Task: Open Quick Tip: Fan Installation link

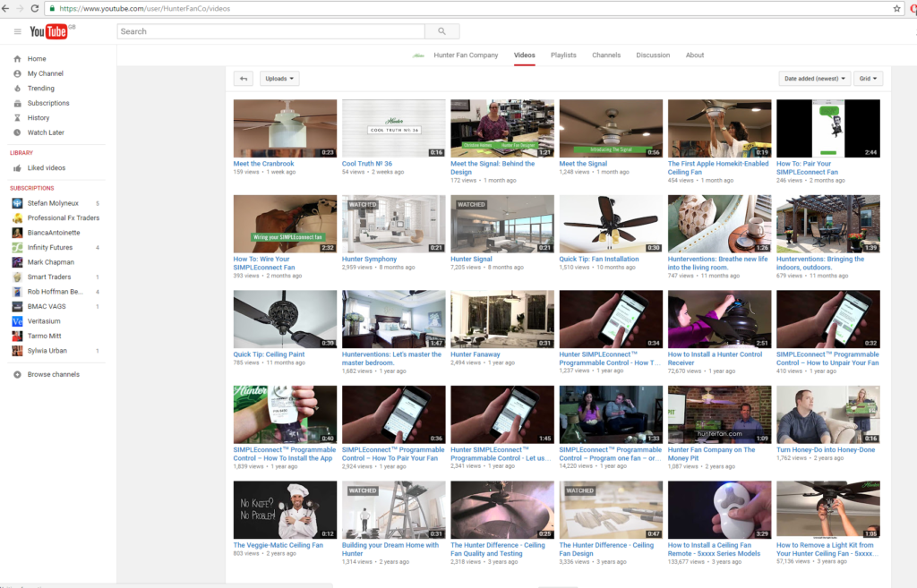Action: point(599,259)
